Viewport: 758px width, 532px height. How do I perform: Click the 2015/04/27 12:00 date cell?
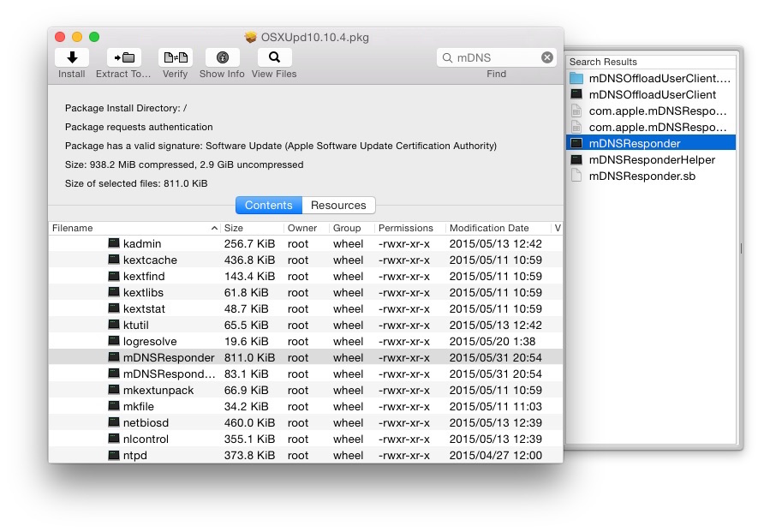pyautogui.click(x=496, y=456)
